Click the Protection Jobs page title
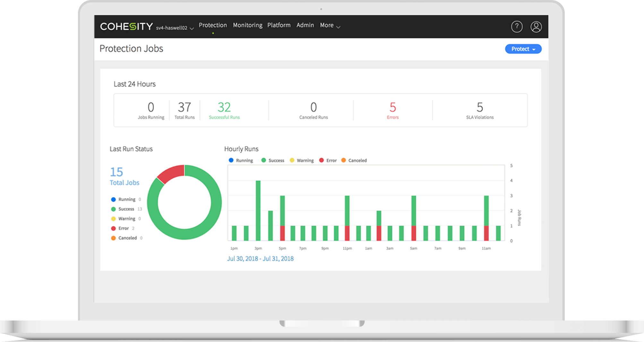 point(131,48)
